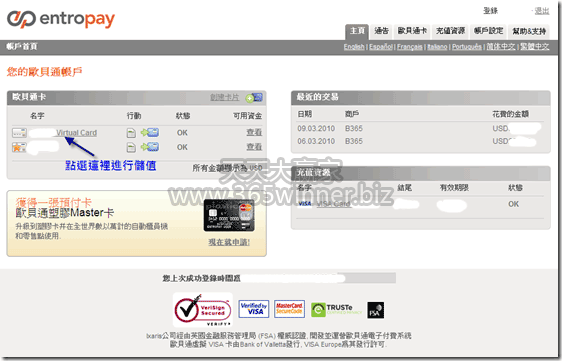Click the 06.03.2010 transaction date

point(316,141)
